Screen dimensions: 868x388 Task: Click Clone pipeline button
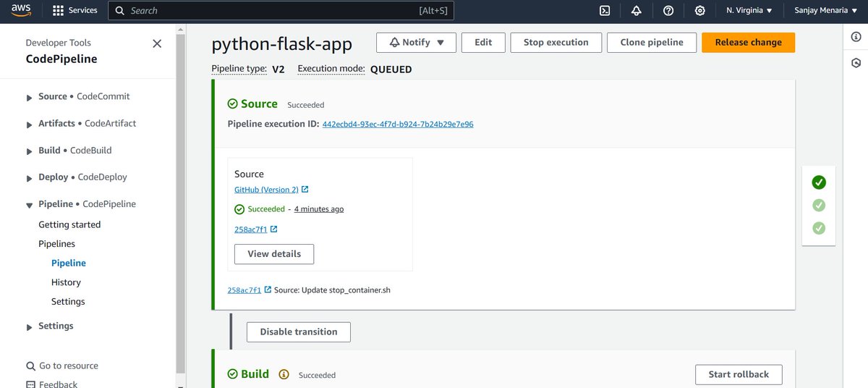click(652, 43)
